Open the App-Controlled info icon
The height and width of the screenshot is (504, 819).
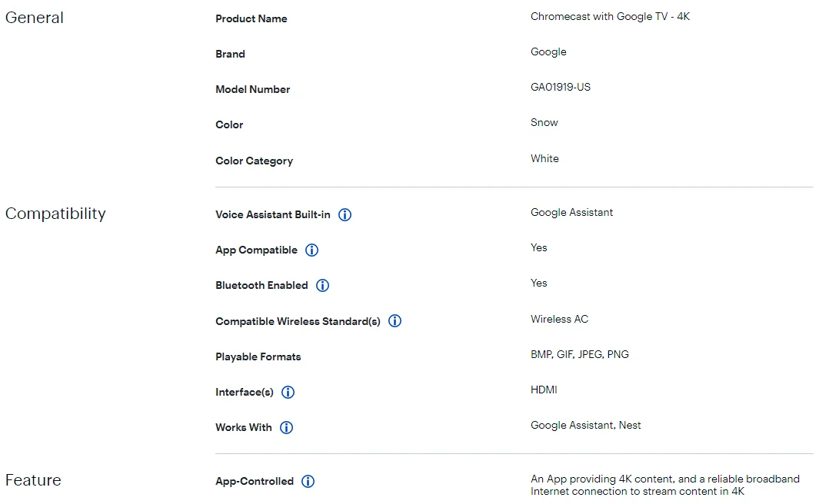[x=308, y=481]
